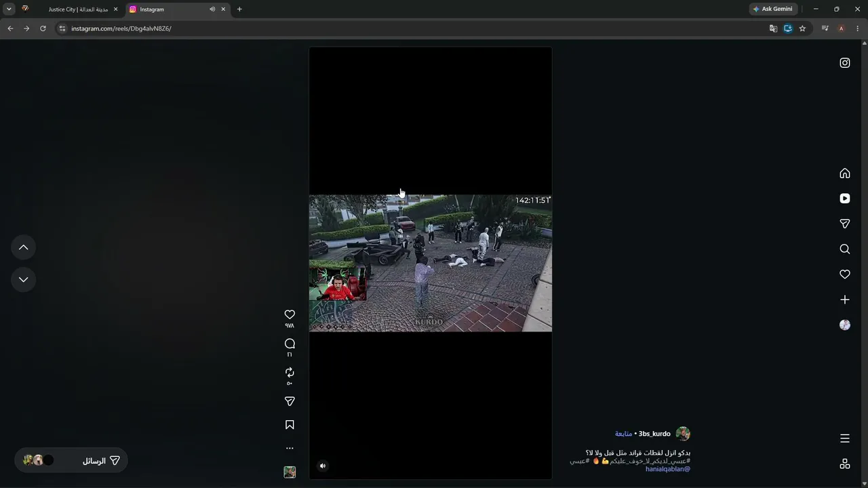The width and height of the screenshot is (868, 488).
Task: Close the Justice City tab
Action: click(x=115, y=9)
